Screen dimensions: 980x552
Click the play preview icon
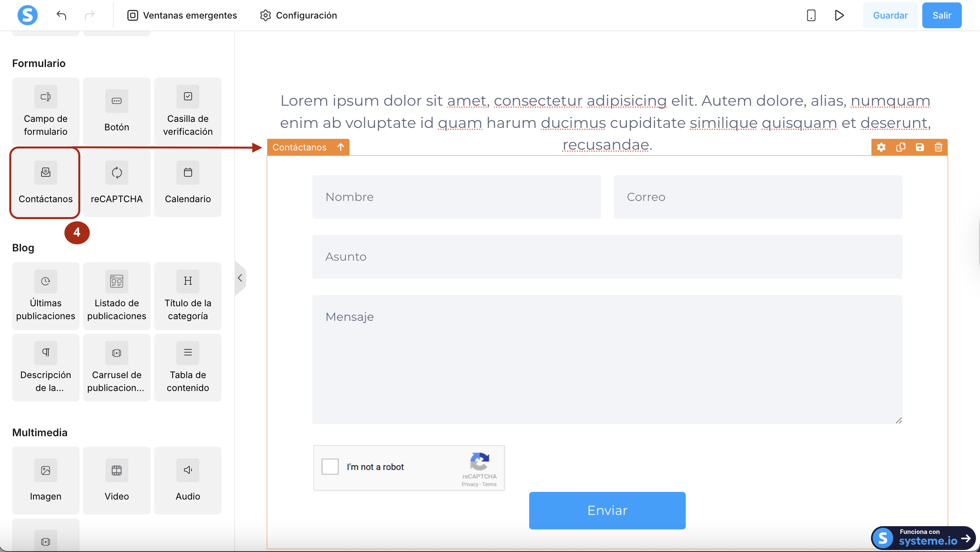[x=839, y=15]
